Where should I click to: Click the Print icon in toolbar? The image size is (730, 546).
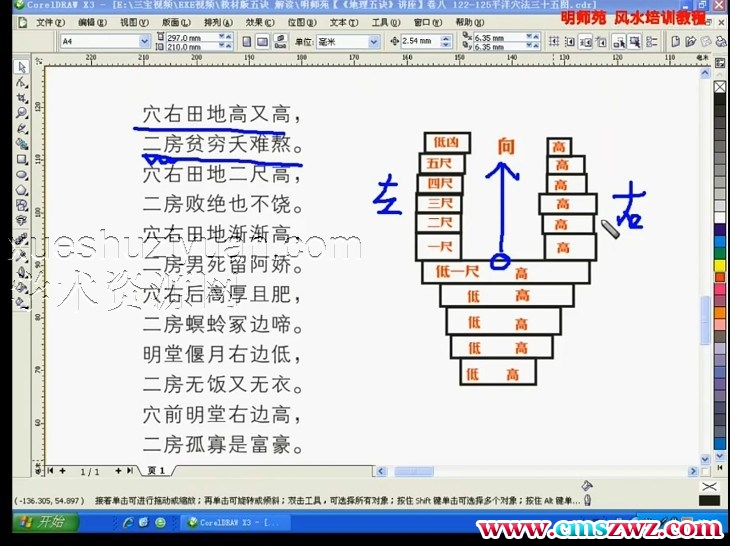pyautogui.click(x=721, y=41)
